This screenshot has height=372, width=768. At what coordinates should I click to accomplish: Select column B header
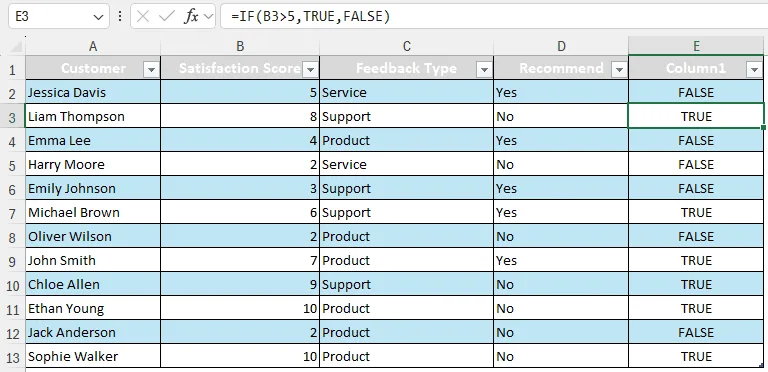(x=240, y=46)
